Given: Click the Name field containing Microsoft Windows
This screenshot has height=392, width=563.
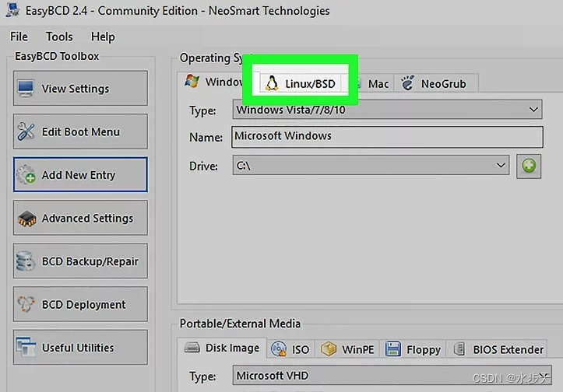Looking at the screenshot, I should (x=387, y=137).
